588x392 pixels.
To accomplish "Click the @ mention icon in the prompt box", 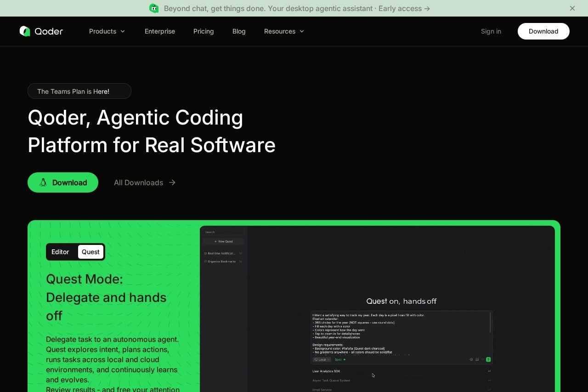I will pyautogui.click(x=471, y=359).
